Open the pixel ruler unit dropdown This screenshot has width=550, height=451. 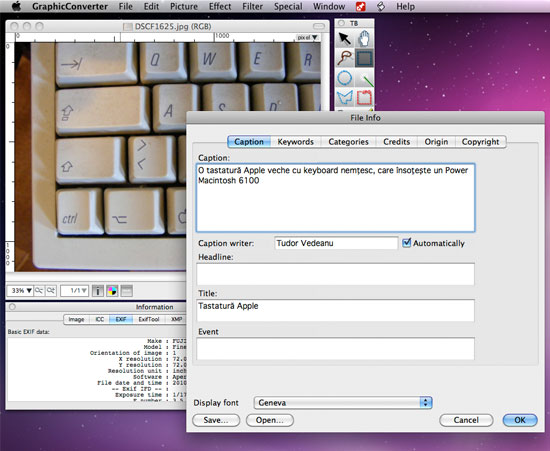[307, 37]
